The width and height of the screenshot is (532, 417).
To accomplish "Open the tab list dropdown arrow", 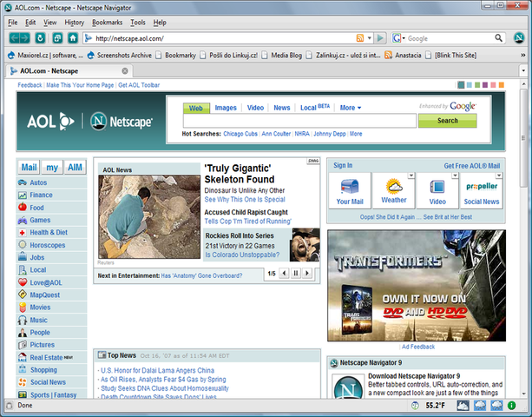I will 523,71.
